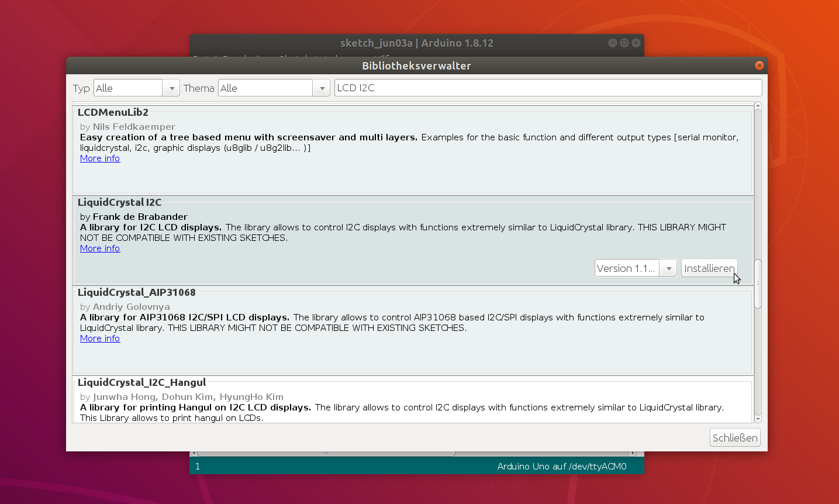Screen dimensions: 839x504
Task: Click the Arduino window horizontal scrollbar
Action: pyautogui.click(x=326, y=453)
